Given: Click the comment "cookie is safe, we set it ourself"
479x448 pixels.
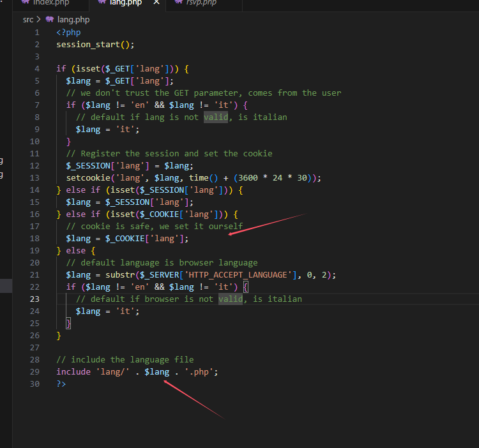Looking at the screenshot, I should click(155, 227).
